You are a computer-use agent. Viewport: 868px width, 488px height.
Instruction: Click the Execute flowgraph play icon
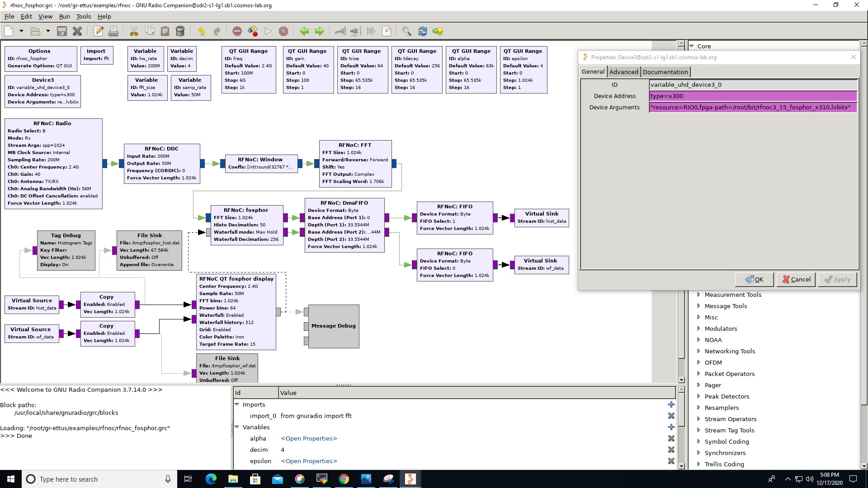[268, 31]
